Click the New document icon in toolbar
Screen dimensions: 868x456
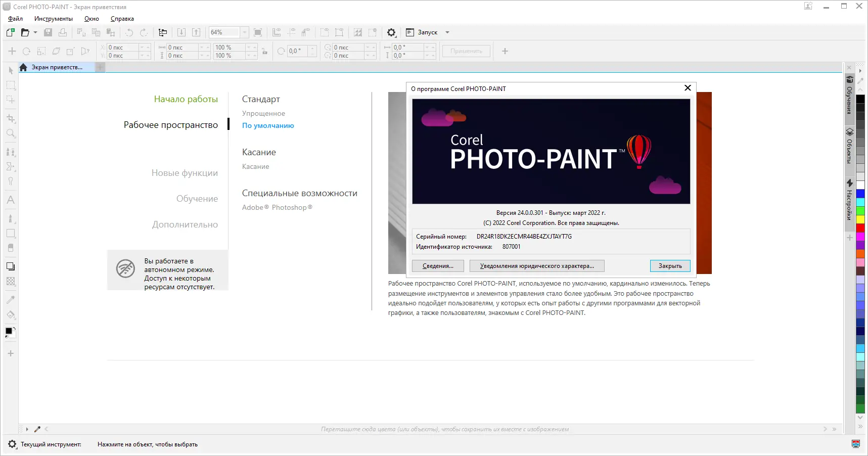point(10,32)
